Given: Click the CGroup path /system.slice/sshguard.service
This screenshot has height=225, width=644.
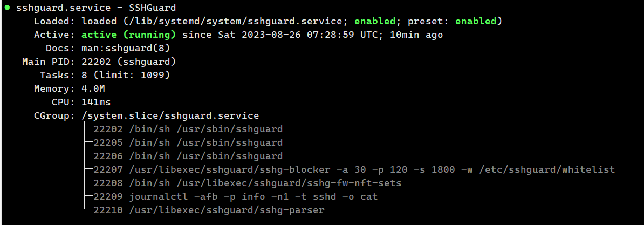Looking at the screenshot, I should point(170,116).
